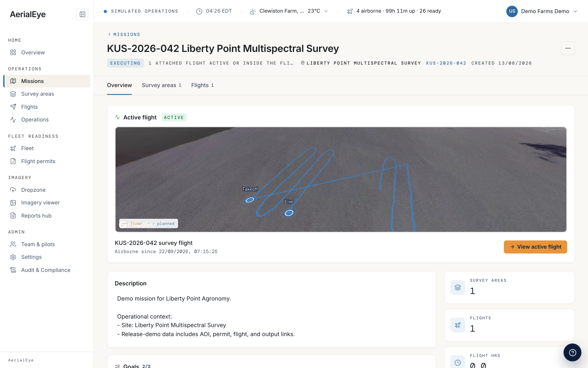This screenshot has height=368, width=588.
Task: Click the airborne aircraft icon in top bar
Action: pyautogui.click(x=350, y=11)
